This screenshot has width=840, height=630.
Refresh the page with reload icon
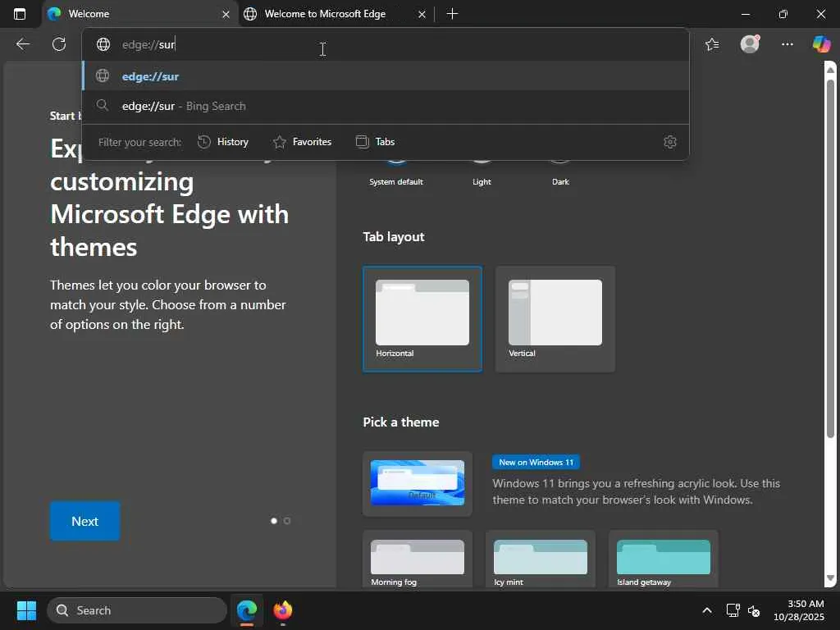pyautogui.click(x=59, y=44)
